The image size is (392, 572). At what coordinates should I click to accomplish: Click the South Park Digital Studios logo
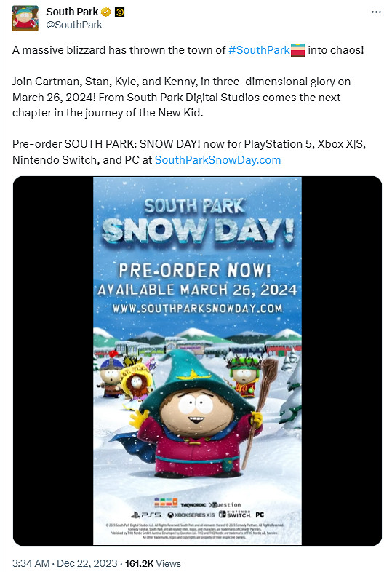coord(166,503)
